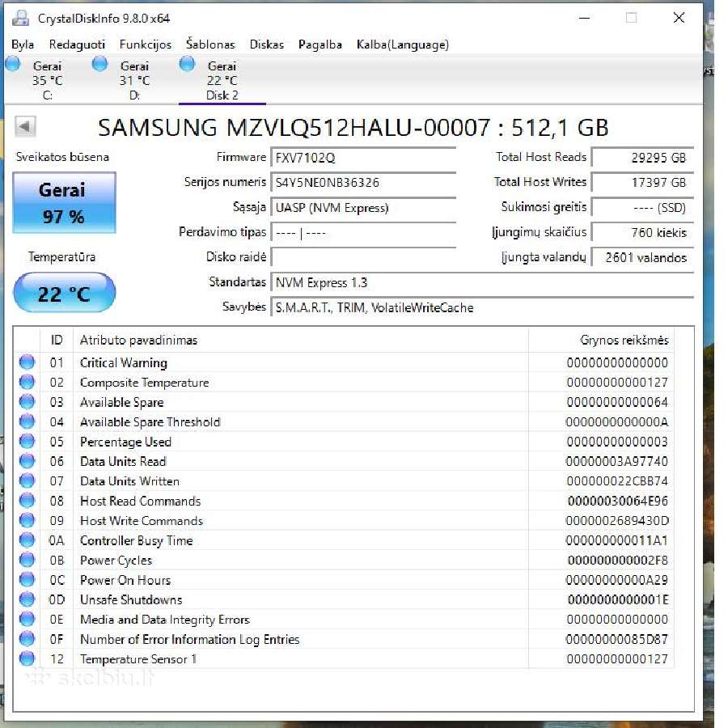Click the Media and Data Integrity Errors orb
The image size is (728, 728).
27,619
